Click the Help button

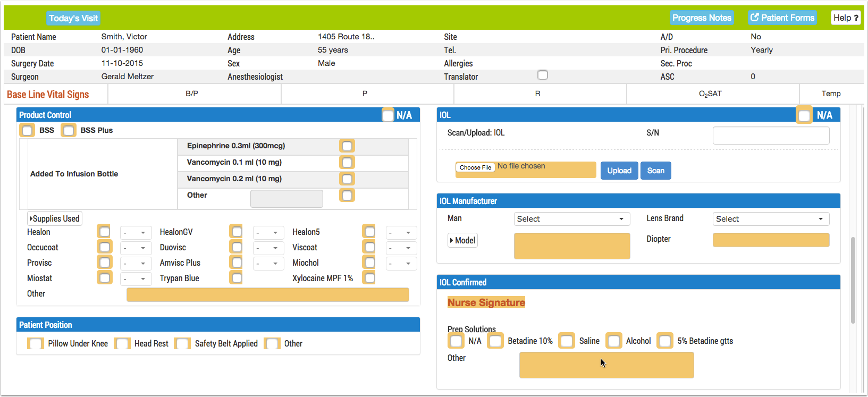coord(846,18)
